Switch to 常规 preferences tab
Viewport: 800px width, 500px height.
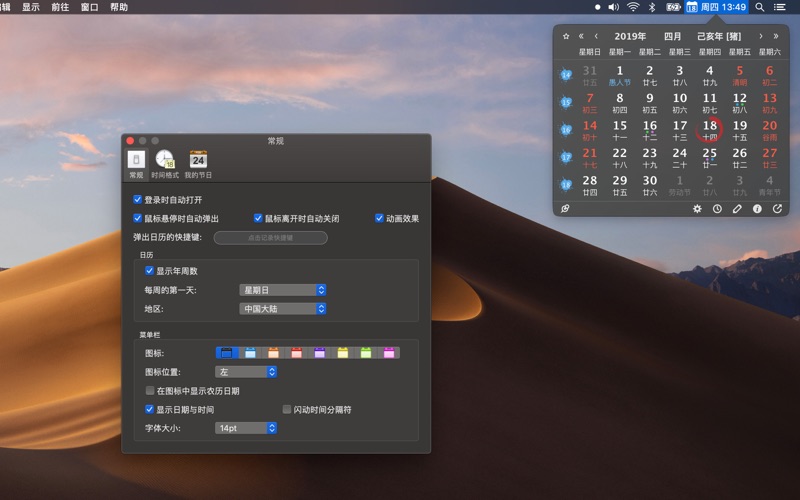[136, 164]
